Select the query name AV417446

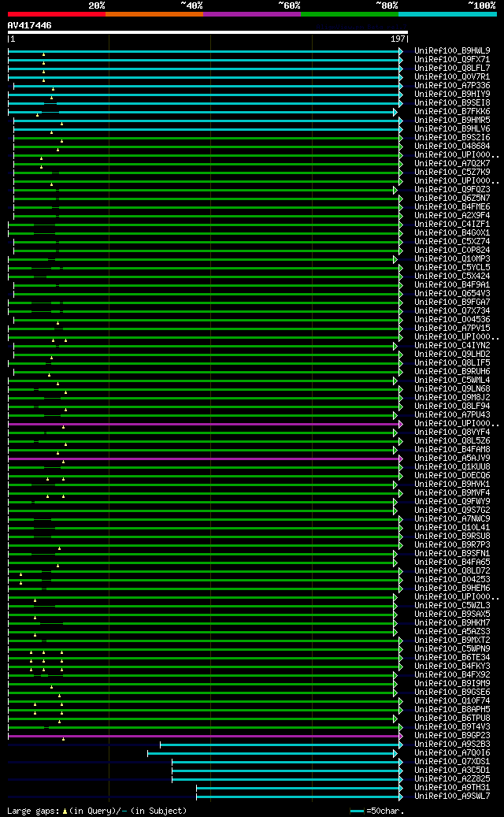(x=30, y=25)
